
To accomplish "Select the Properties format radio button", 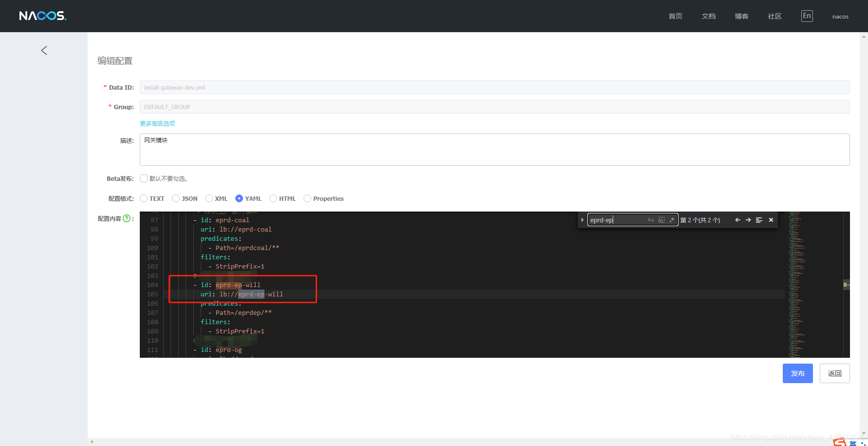I will click(x=307, y=198).
